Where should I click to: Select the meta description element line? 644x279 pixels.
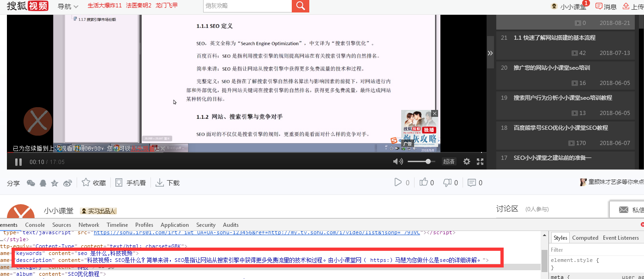[x=245, y=260]
